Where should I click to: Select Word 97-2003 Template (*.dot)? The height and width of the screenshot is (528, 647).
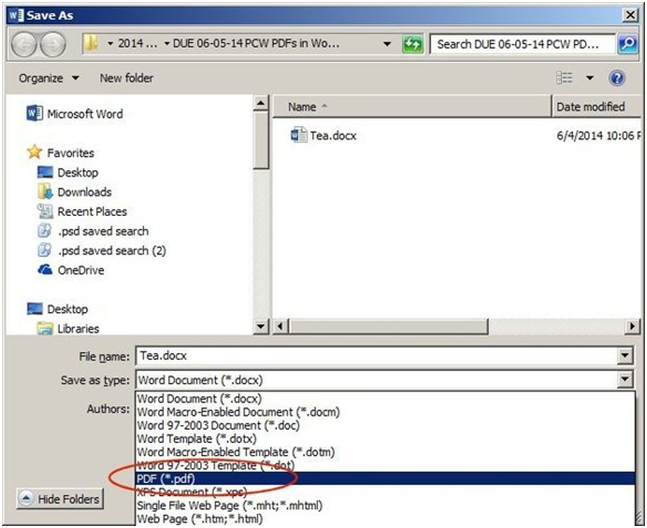tap(385, 465)
